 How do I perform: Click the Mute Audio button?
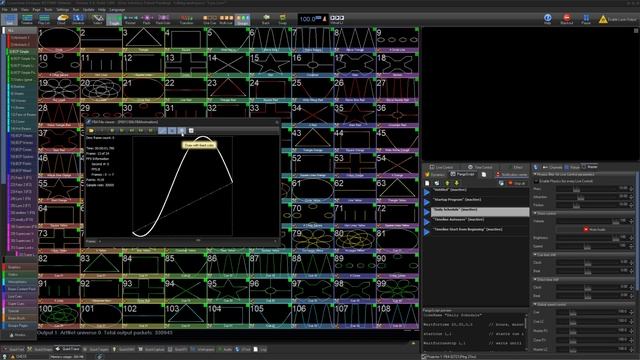click(595, 229)
